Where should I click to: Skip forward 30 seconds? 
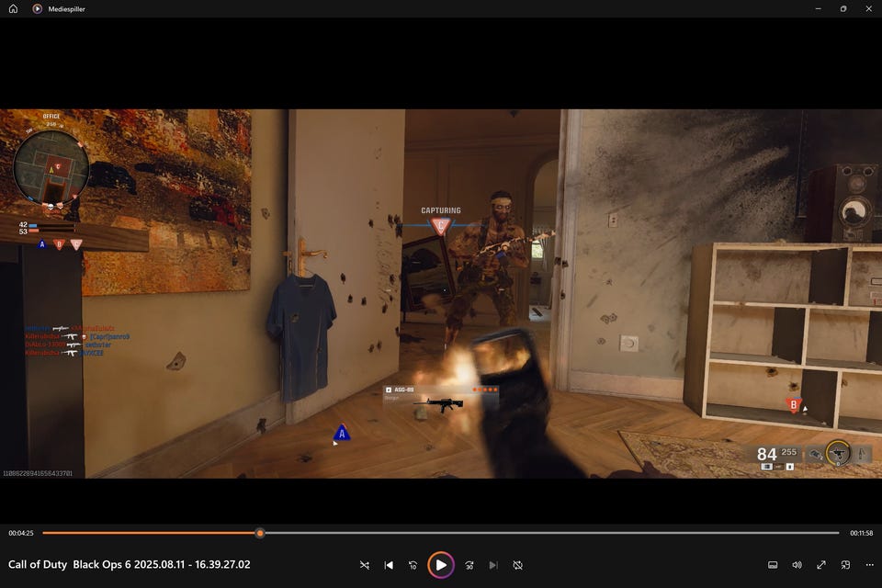pos(469,565)
